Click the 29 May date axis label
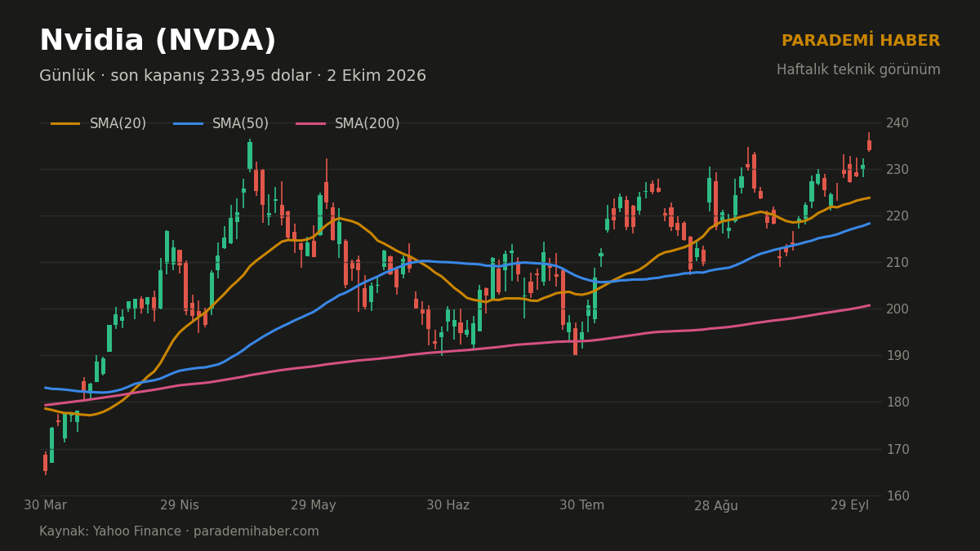 tap(314, 505)
